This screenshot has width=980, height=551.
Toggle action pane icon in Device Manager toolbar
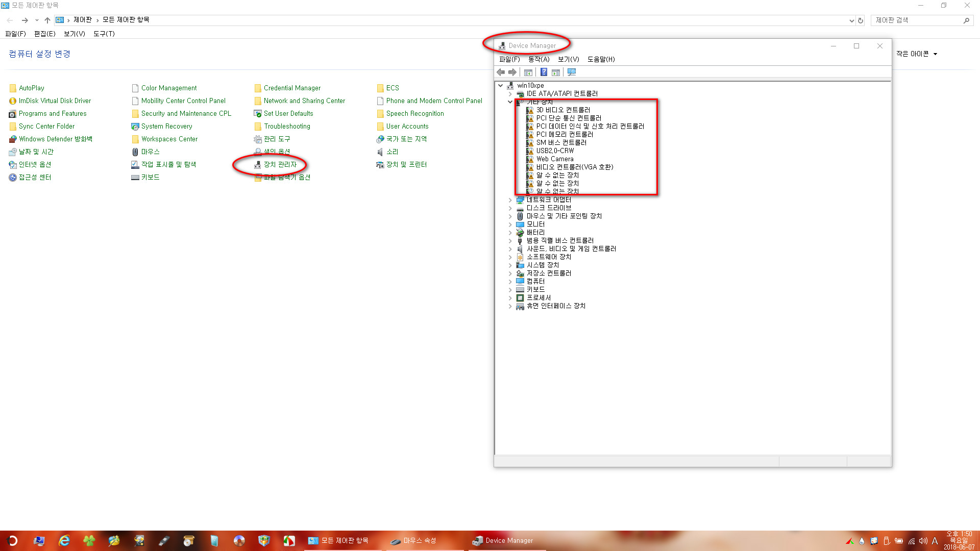556,72
